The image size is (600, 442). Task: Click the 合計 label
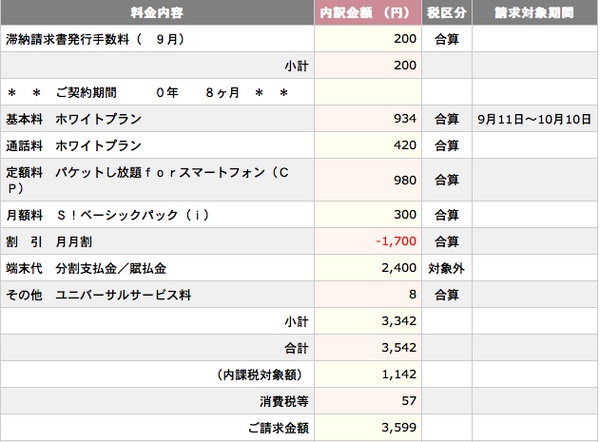pos(296,348)
